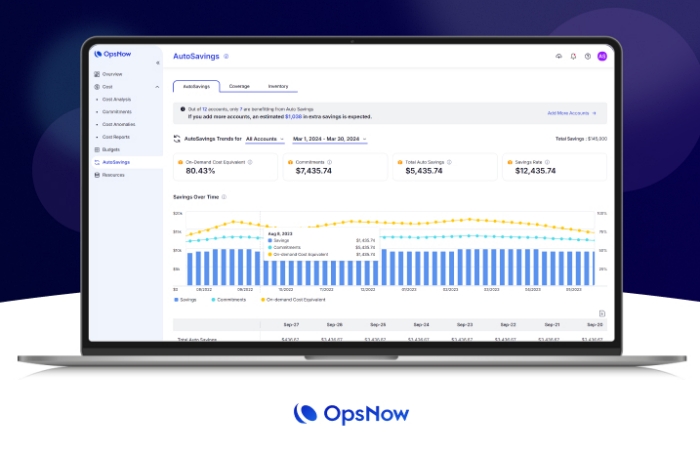Open the Overview page in sidebar

(x=112, y=74)
